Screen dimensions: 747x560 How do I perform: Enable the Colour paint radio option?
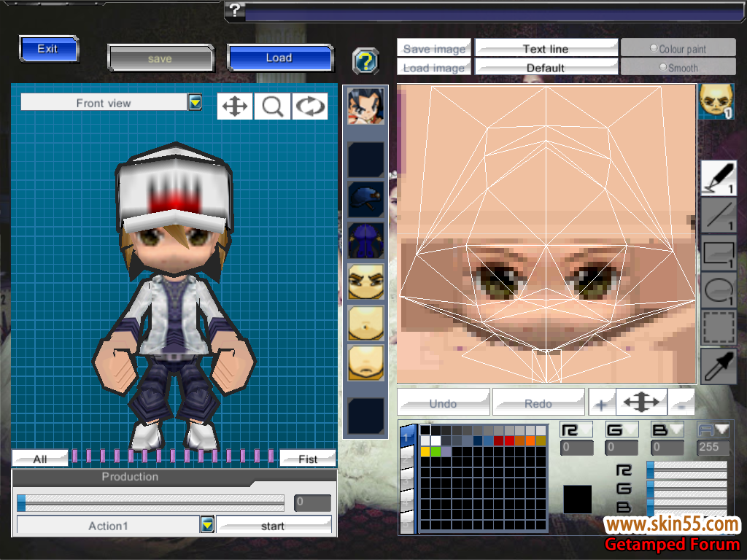coord(654,48)
